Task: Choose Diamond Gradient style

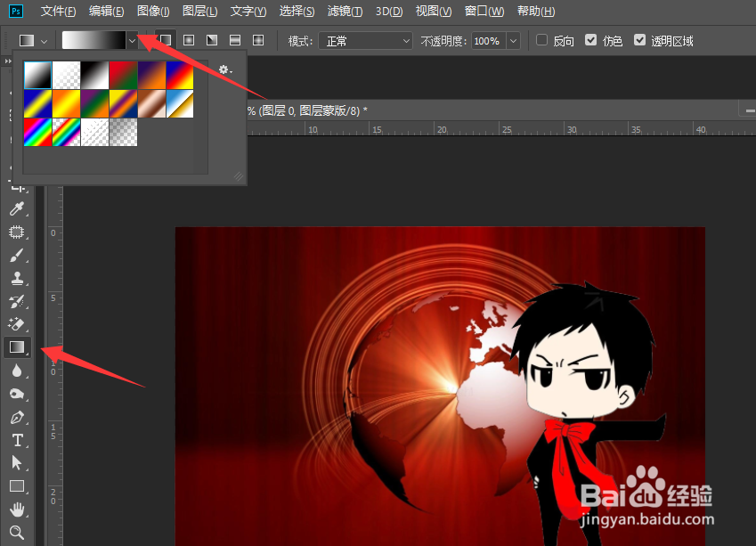Action: pyautogui.click(x=258, y=40)
